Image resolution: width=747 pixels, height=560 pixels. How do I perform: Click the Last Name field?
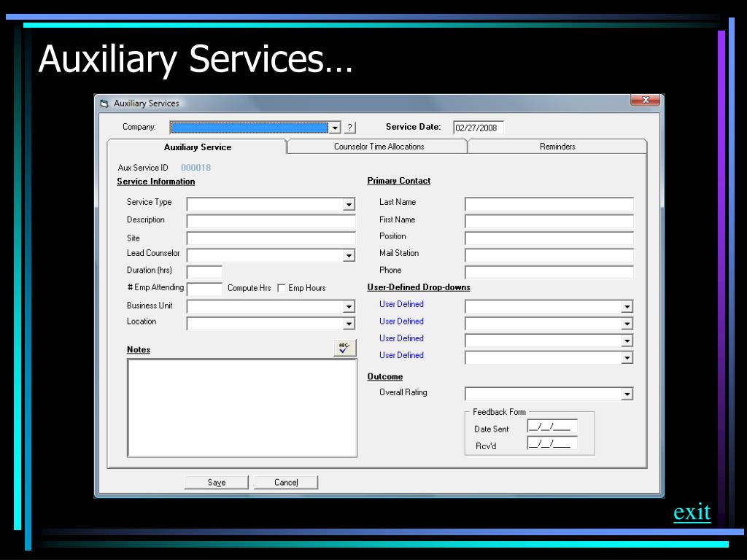tap(549, 204)
